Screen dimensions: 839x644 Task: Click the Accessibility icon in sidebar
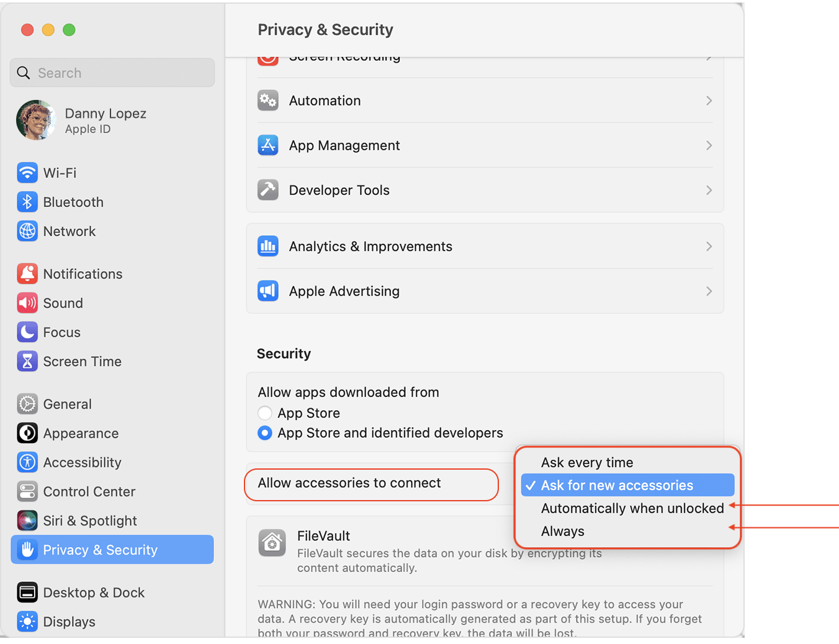tap(27, 462)
